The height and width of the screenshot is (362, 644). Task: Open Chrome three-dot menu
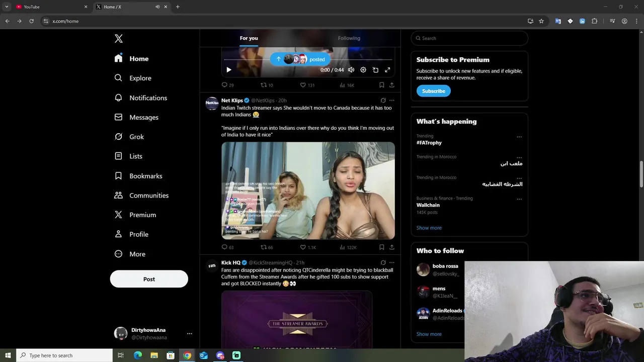tap(636, 21)
